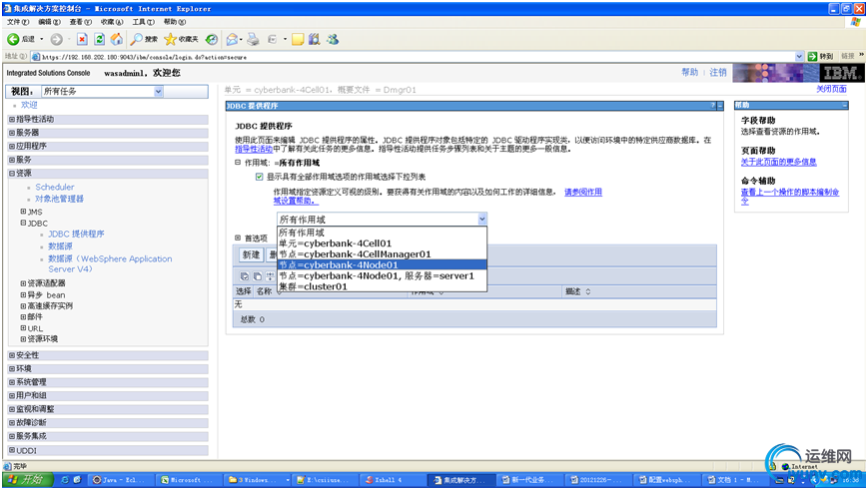
Task: Click the Refresh page icon
Action: (x=99, y=39)
